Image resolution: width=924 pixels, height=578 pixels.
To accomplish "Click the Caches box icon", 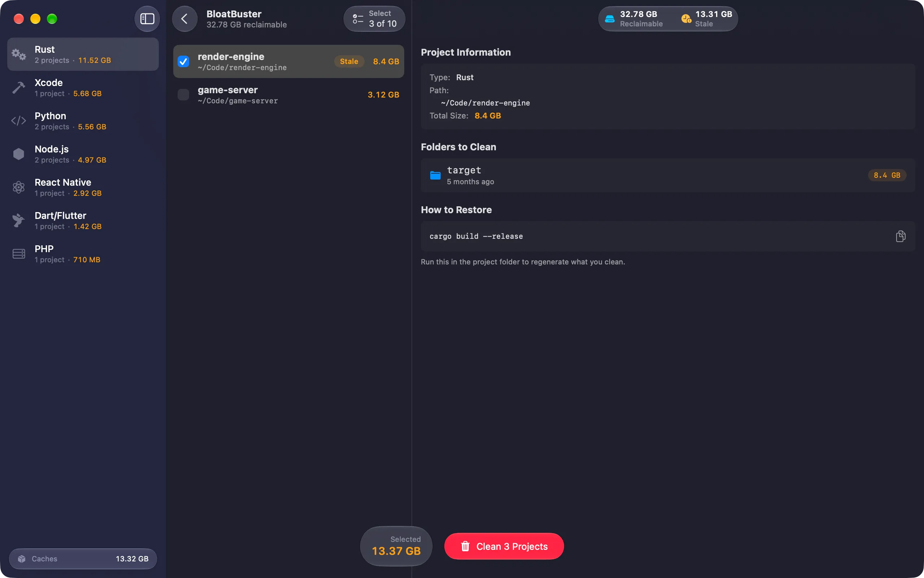I will [22, 559].
